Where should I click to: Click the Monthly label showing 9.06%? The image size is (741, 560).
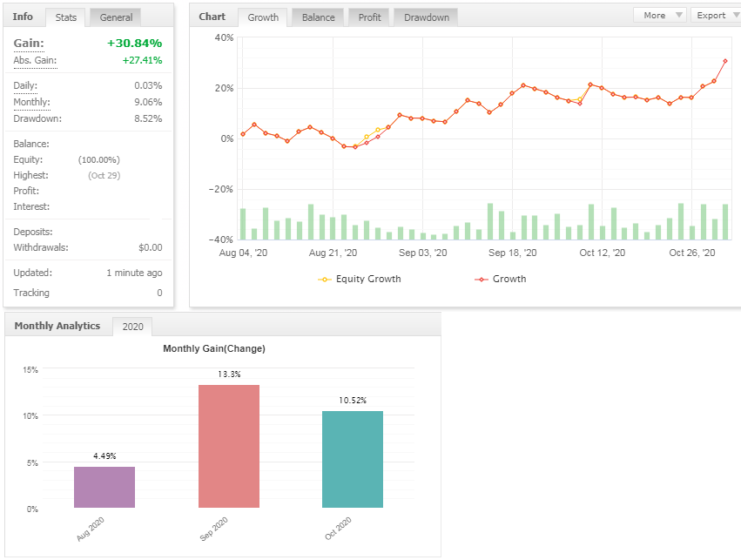[x=31, y=102]
